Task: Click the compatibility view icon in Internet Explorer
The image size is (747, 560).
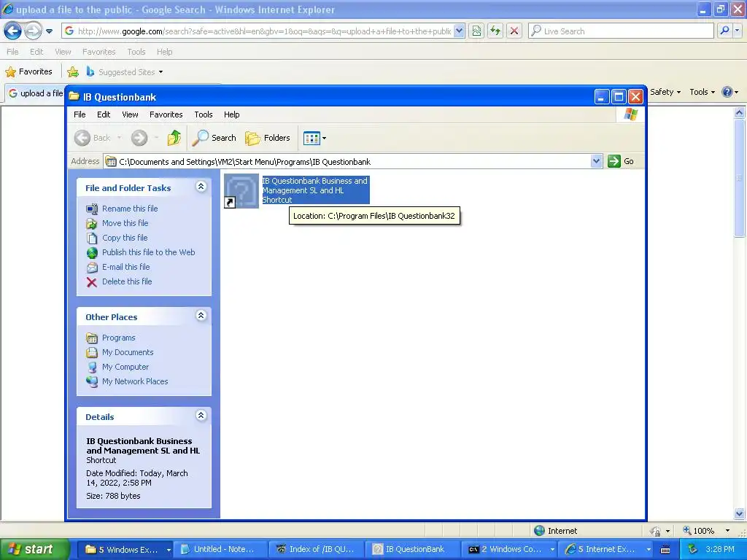Action: [x=476, y=31]
